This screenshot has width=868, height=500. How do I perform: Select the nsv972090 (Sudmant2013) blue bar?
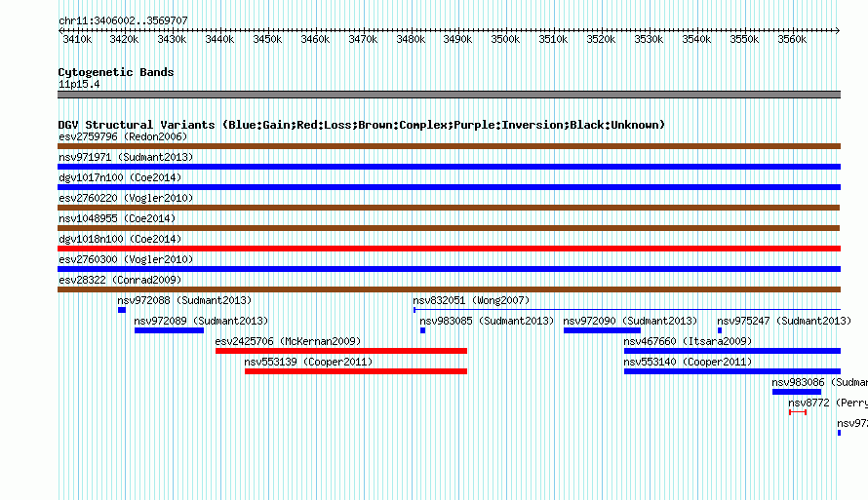pos(603,330)
